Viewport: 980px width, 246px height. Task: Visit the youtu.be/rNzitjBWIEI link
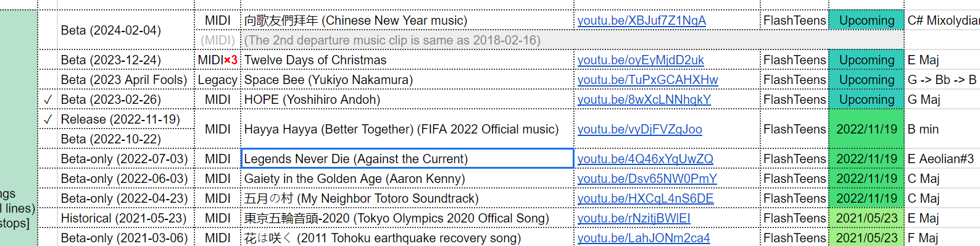[x=634, y=218]
